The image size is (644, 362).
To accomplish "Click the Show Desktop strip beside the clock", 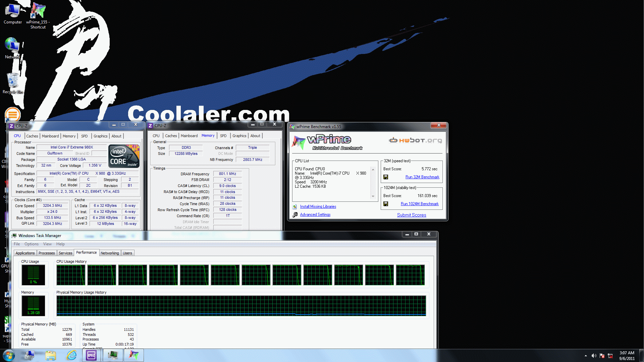I will pos(641,355).
